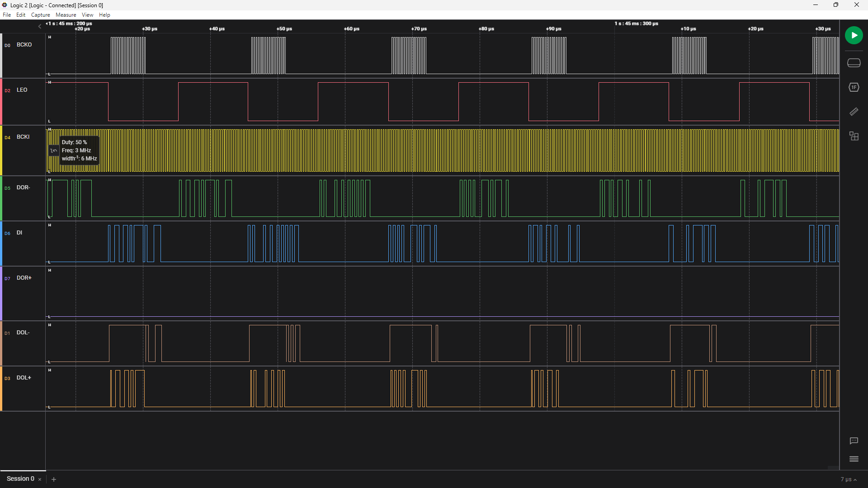
Task: Select the BCKI channel label
Action: pyautogui.click(x=23, y=137)
